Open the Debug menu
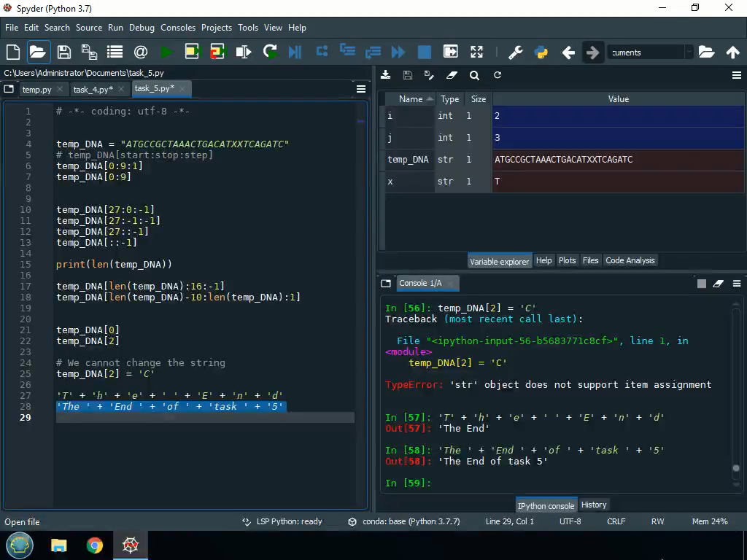Viewport: 747px width, 560px height. coord(142,28)
